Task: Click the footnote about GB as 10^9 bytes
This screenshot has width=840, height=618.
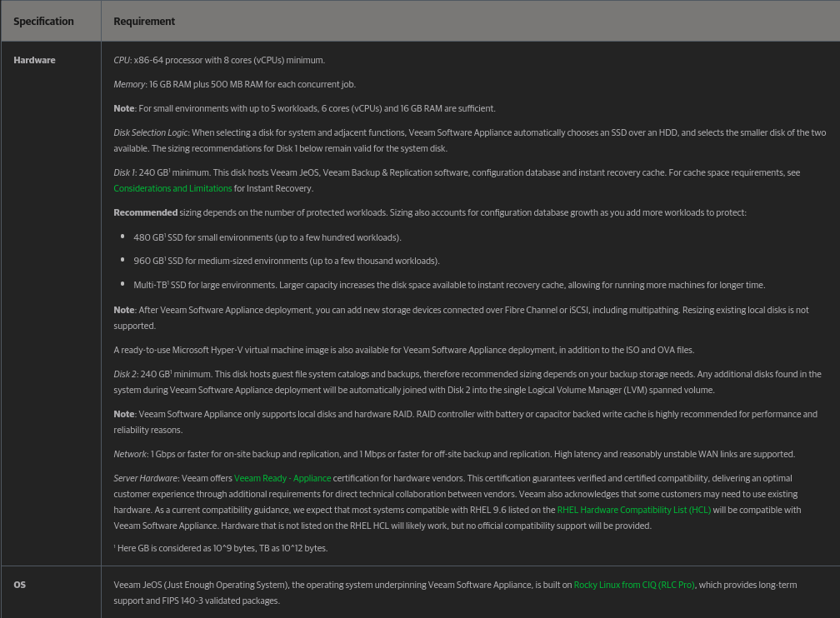Action: [x=221, y=548]
